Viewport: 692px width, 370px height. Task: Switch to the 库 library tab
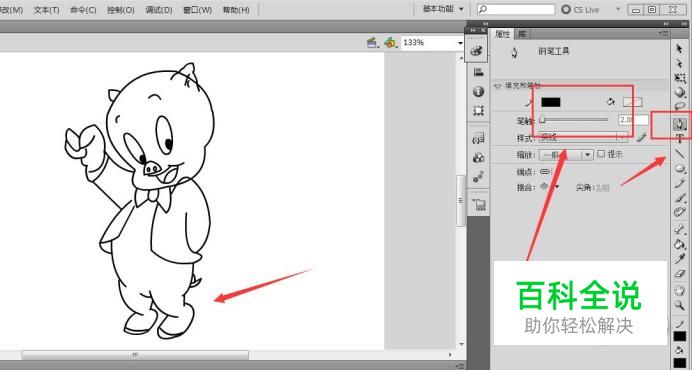tap(522, 34)
